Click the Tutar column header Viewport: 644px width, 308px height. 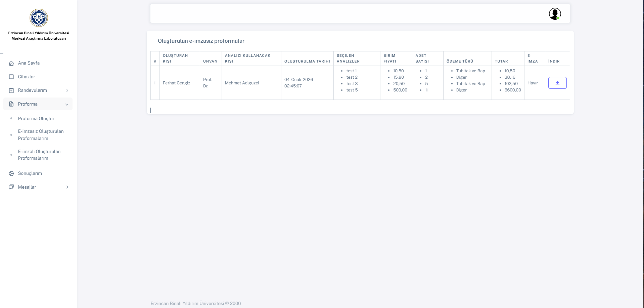[x=501, y=61]
